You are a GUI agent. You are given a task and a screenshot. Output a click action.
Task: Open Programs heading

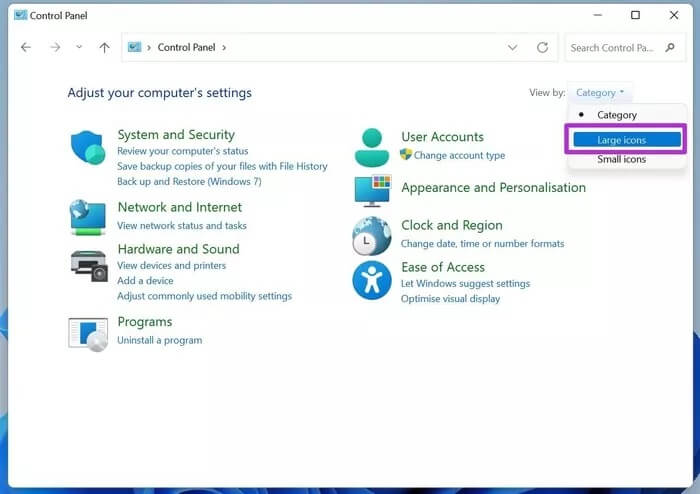coord(145,322)
